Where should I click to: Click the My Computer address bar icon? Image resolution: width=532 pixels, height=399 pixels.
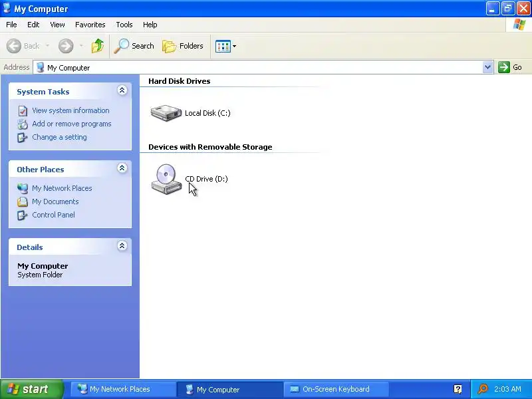tap(41, 68)
